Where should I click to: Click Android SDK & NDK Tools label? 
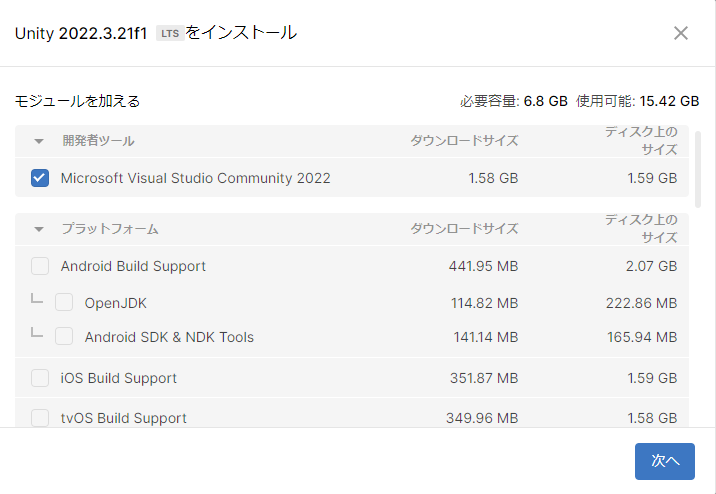tap(169, 337)
